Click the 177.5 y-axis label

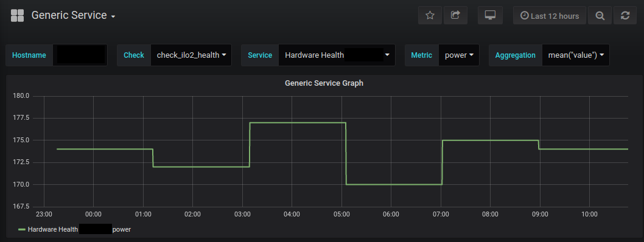tap(21, 118)
